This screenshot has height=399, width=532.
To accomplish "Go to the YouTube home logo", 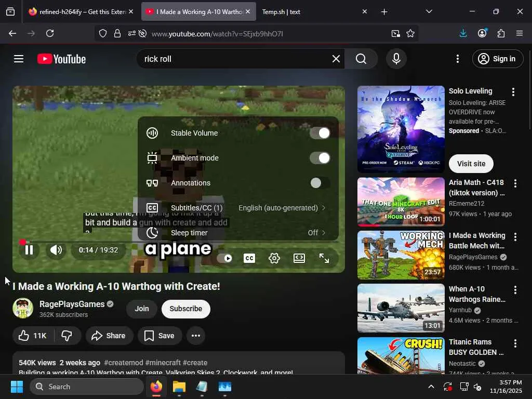I will point(61,59).
